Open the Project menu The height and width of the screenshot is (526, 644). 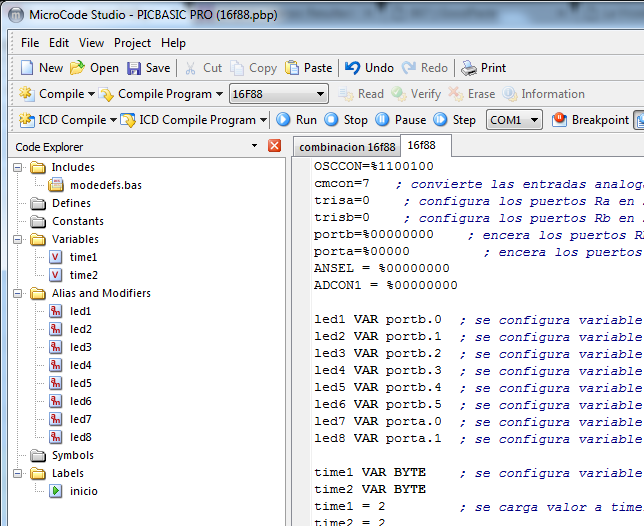(132, 43)
